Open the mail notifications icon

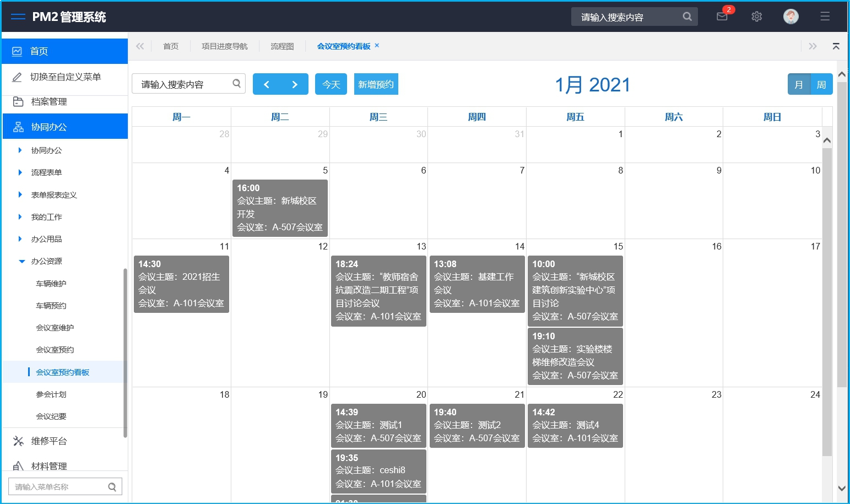(722, 17)
